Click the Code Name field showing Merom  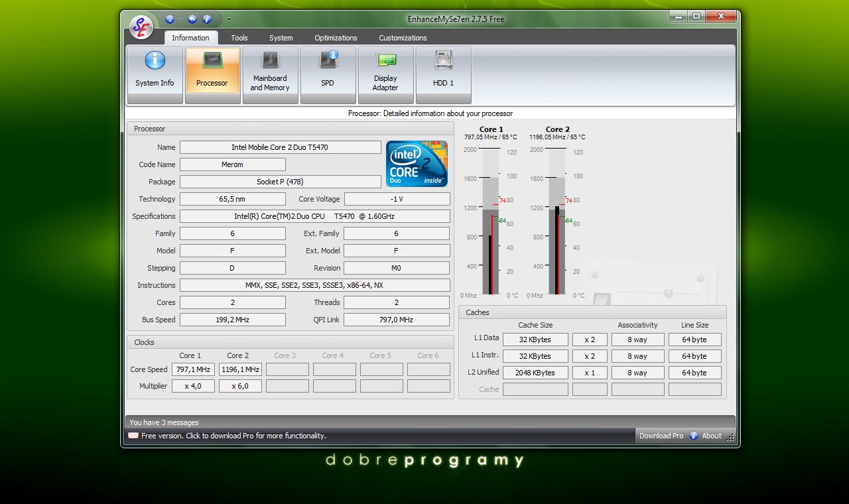(232, 164)
